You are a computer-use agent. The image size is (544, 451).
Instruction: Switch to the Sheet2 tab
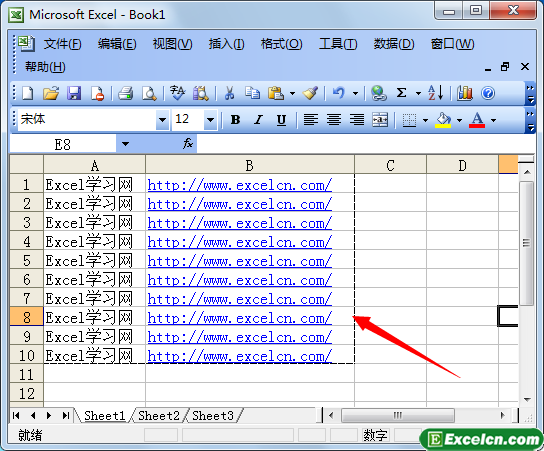tap(159, 415)
